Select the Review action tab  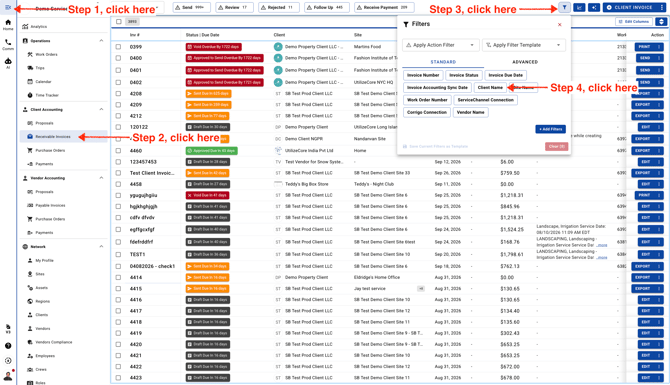(235, 7)
